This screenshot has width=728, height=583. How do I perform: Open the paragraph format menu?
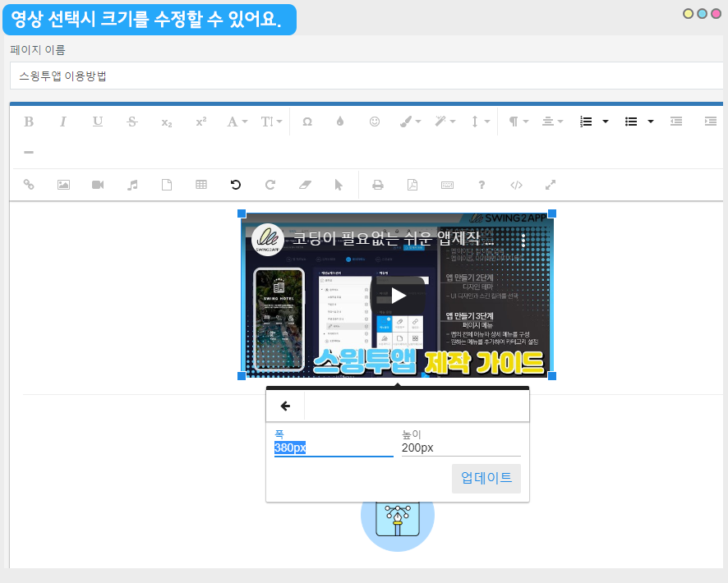tap(518, 122)
